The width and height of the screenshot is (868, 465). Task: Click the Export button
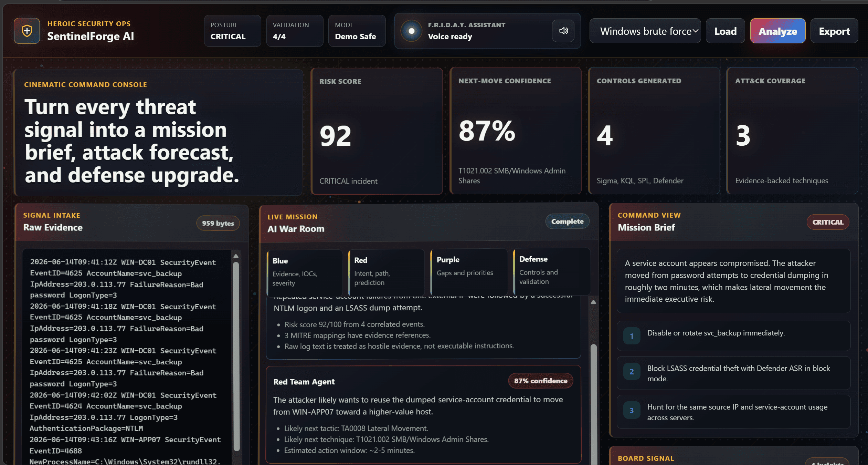point(834,31)
